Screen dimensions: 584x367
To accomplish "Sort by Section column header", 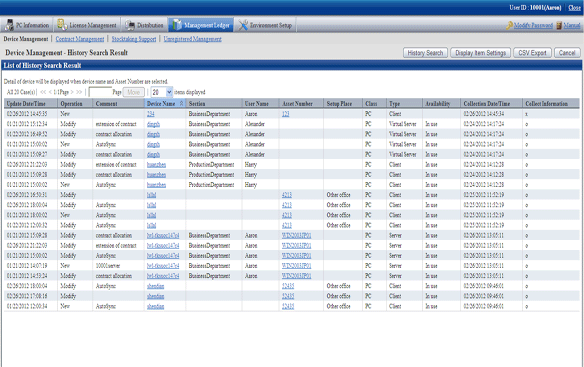I will 197,104.
